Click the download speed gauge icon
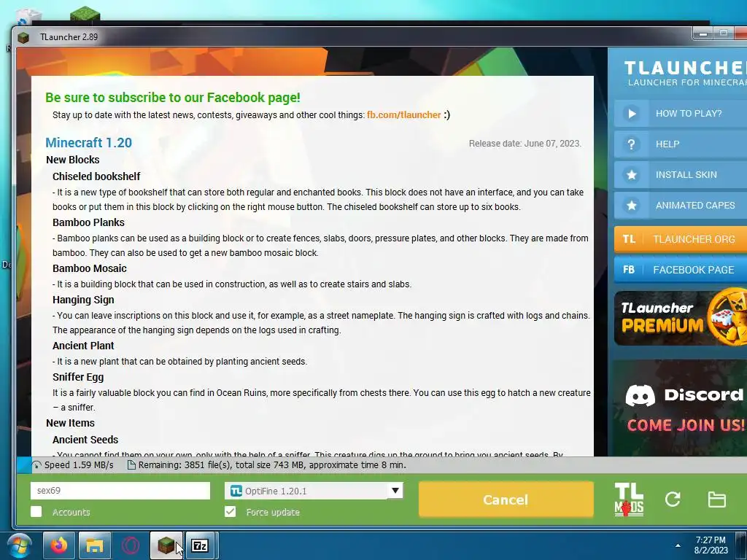747x560 pixels. tap(36, 464)
